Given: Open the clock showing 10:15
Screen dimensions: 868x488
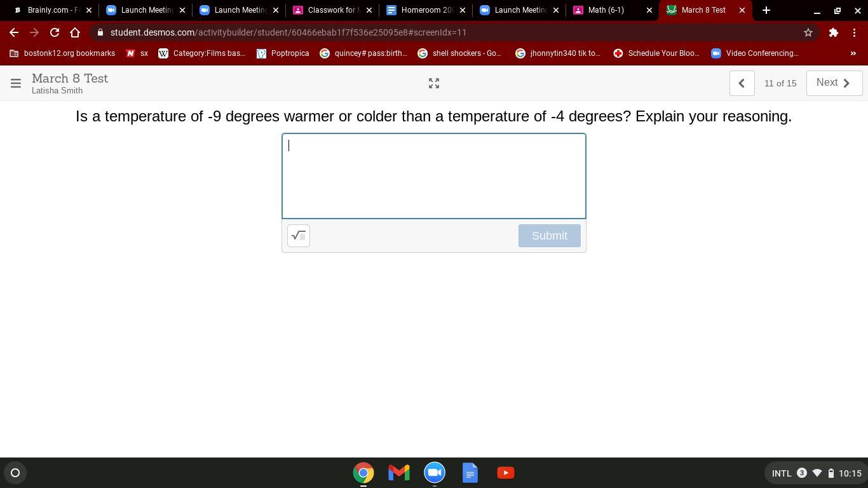Looking at the screenshot, I should pyautogui.click(x=850, y=473).
